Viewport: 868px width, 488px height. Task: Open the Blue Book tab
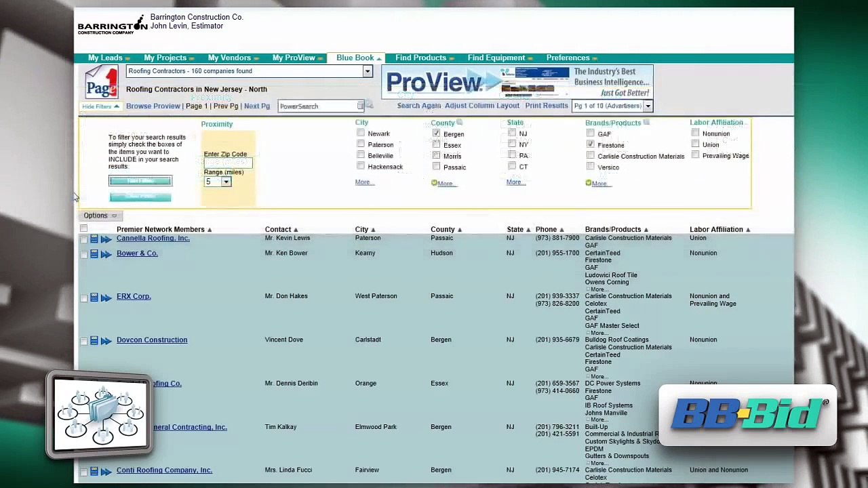pyautogui.click(x=355, y=58)
